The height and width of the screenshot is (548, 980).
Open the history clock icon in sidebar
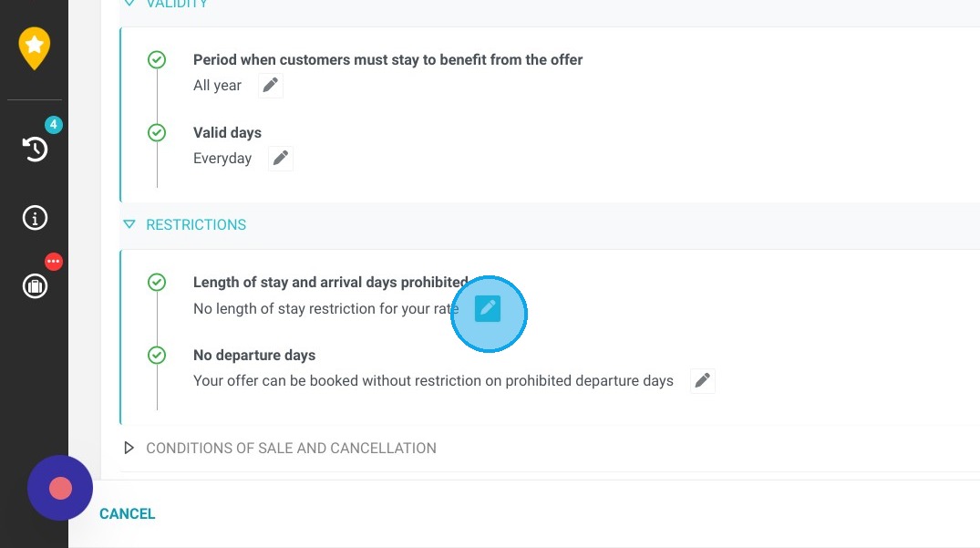[35, 149]
